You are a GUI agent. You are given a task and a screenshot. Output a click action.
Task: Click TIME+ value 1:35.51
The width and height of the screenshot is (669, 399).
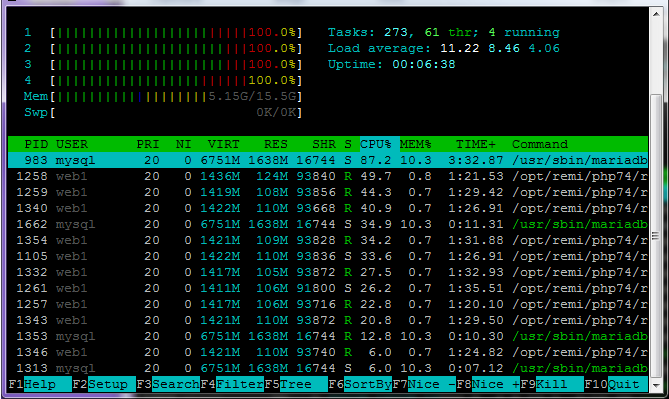476,288
